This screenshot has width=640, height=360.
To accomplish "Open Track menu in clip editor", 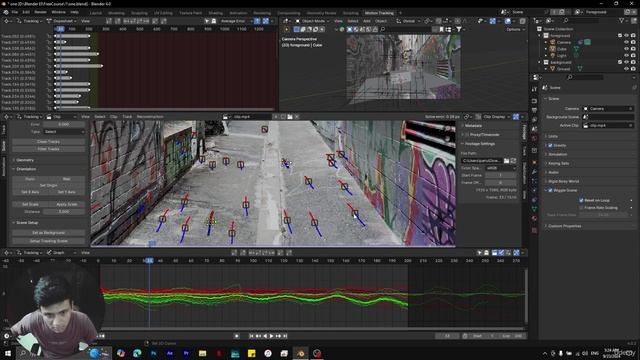I will click(127, 117).
